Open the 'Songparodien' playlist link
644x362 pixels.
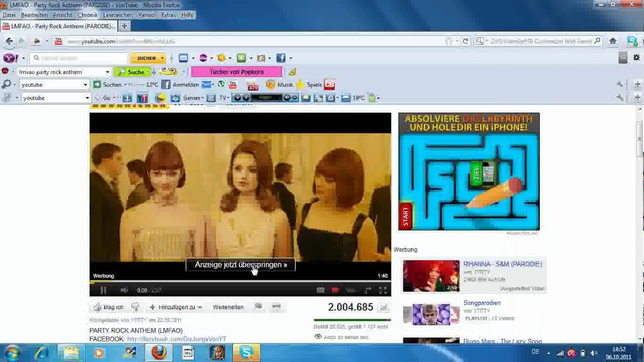(482, 303)
